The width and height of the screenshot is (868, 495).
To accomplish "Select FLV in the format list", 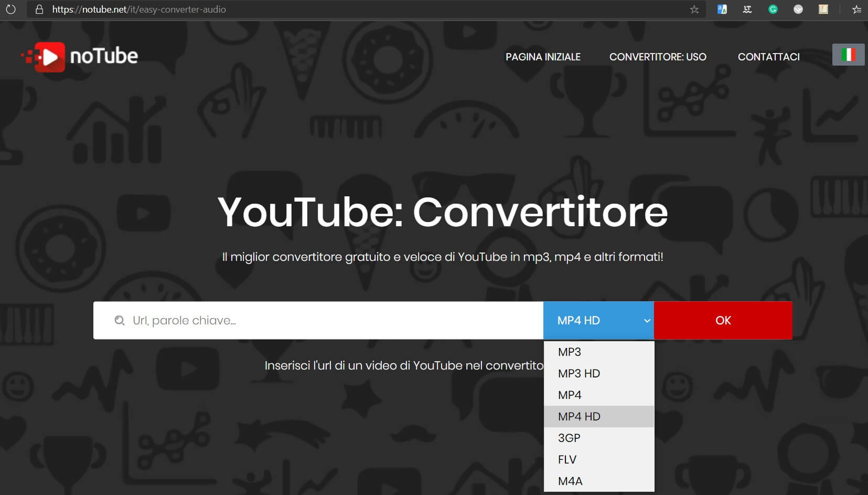I will click(x=567, y=459).
